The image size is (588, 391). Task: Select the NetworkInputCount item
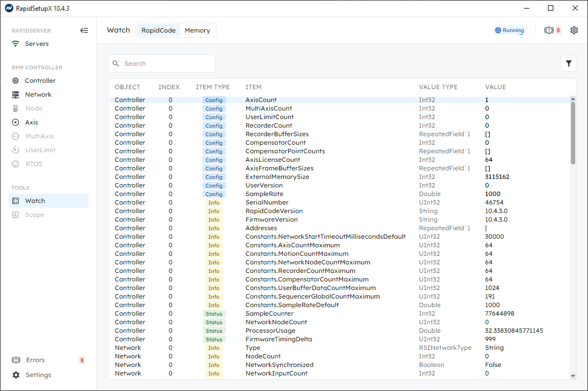[x=276, y=373]
